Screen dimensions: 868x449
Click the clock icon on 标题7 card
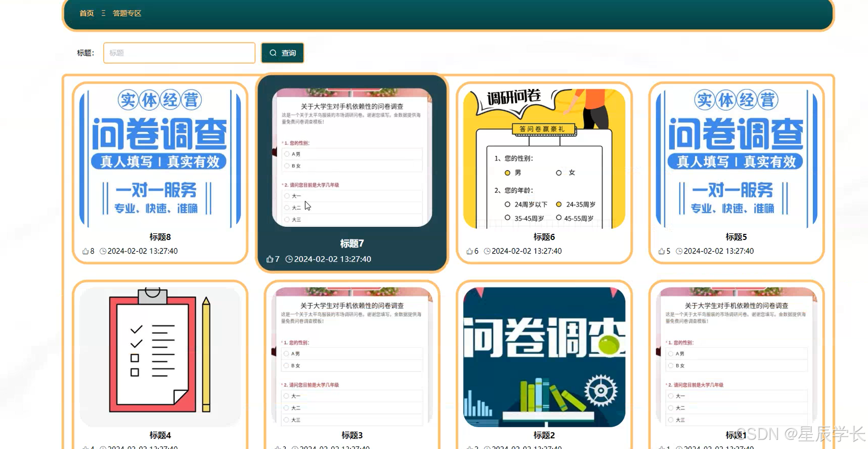point(289,259)
